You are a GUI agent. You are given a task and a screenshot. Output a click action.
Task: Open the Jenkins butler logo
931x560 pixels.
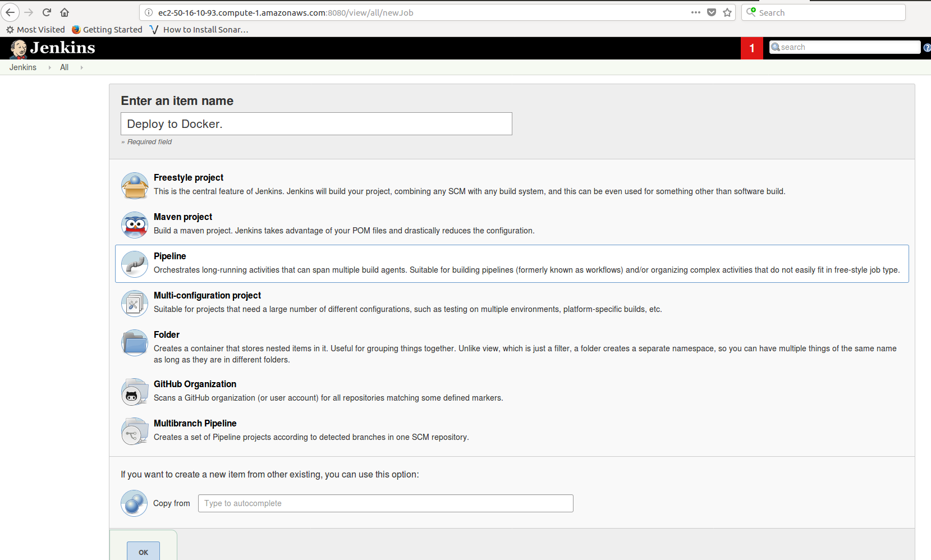(x=19, y=49)
